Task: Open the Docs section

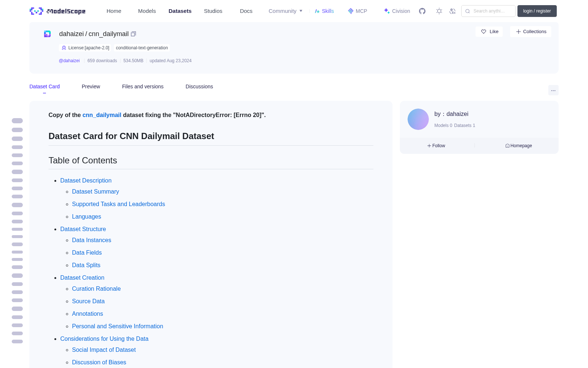Action: (246, 11)
